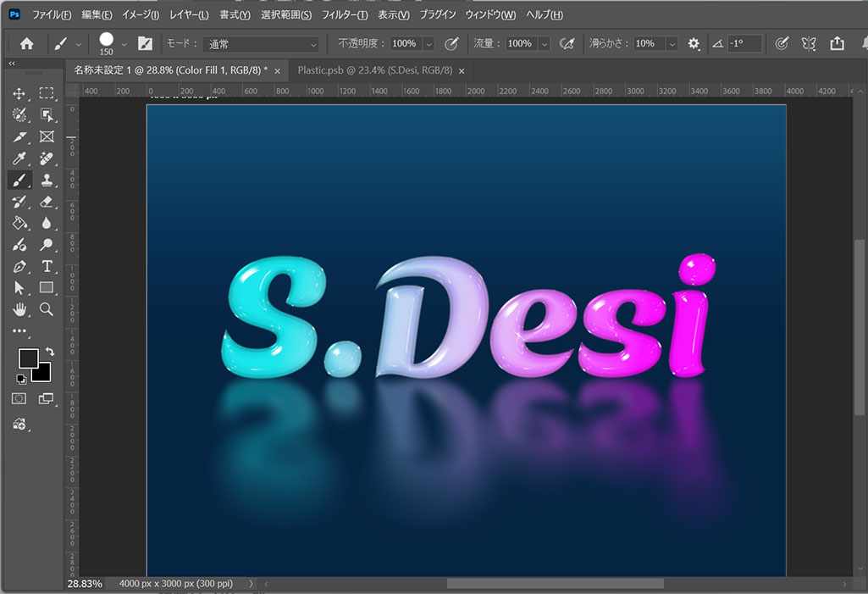Select the Pen tool
Image resolution: width=868 pixels, height=594 pixels.
click(x=19, y=267)
